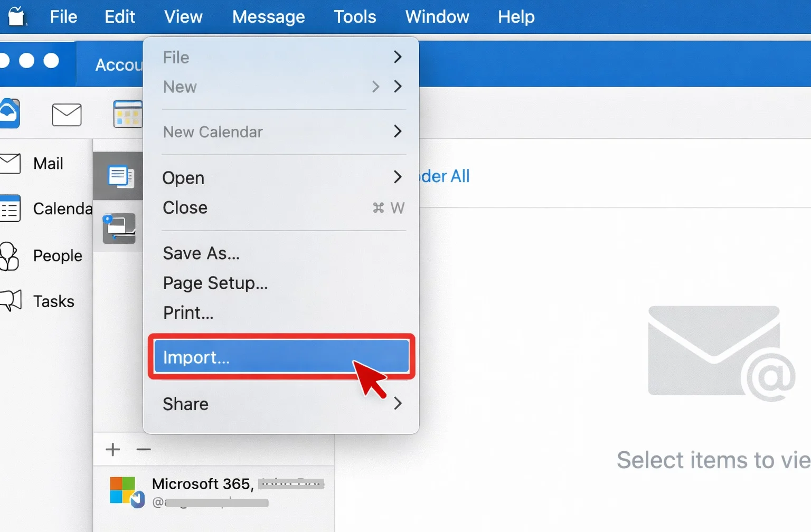Open the People section

(x=57, y=255)
